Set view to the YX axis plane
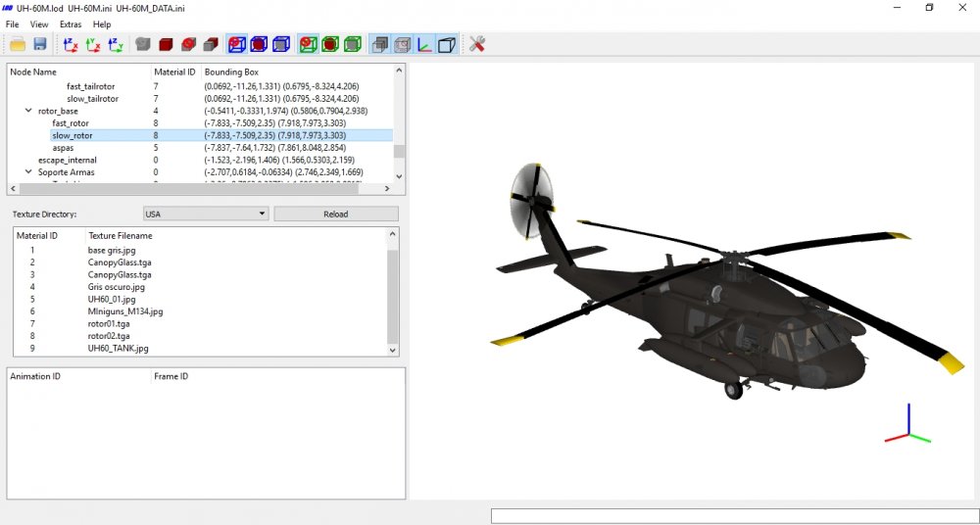Screen dimensions: 980x525 93,44
